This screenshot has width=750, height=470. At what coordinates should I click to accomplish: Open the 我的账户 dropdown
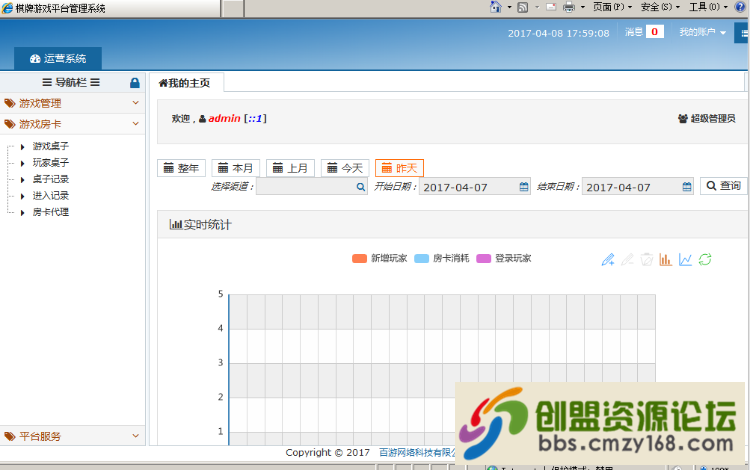click(x=702, y=32)
